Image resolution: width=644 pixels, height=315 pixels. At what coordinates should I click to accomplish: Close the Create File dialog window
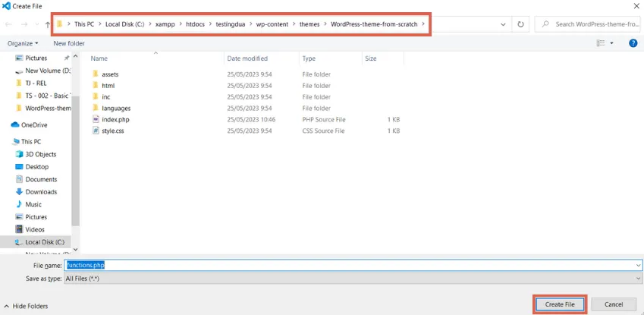636,6
